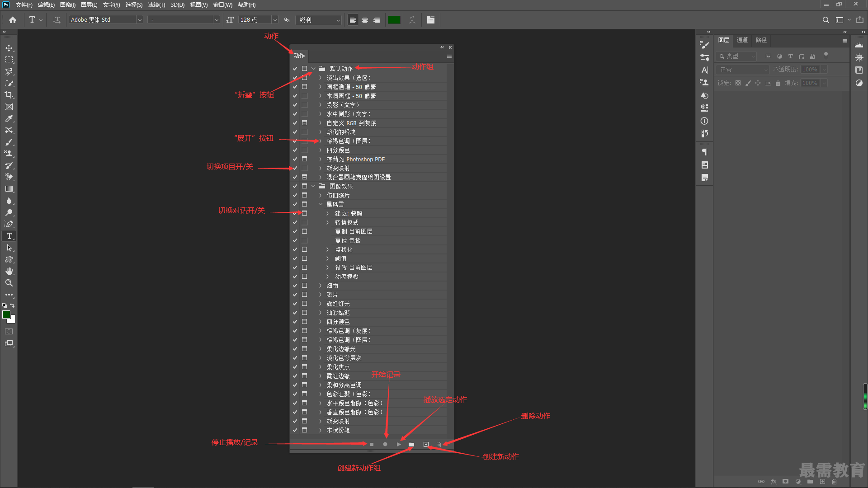This screenshot has height=488, width=868.
Task: Collapse the 暴风雪 action
Action: (x=320, y=204)
